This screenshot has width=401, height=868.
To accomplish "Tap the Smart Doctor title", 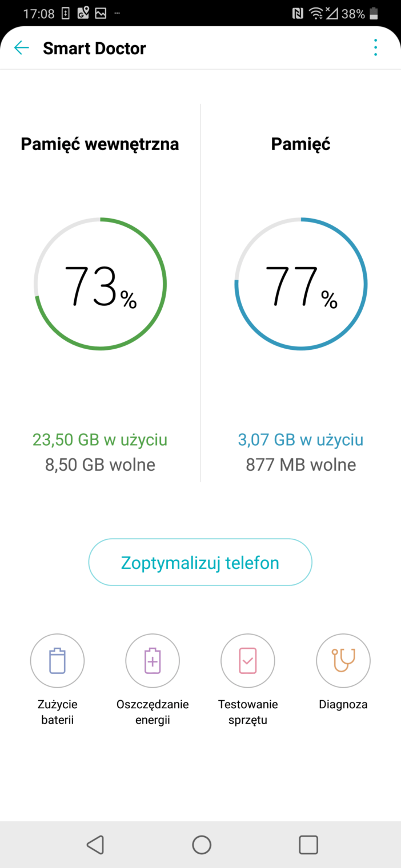I will (x=94, y=49).
